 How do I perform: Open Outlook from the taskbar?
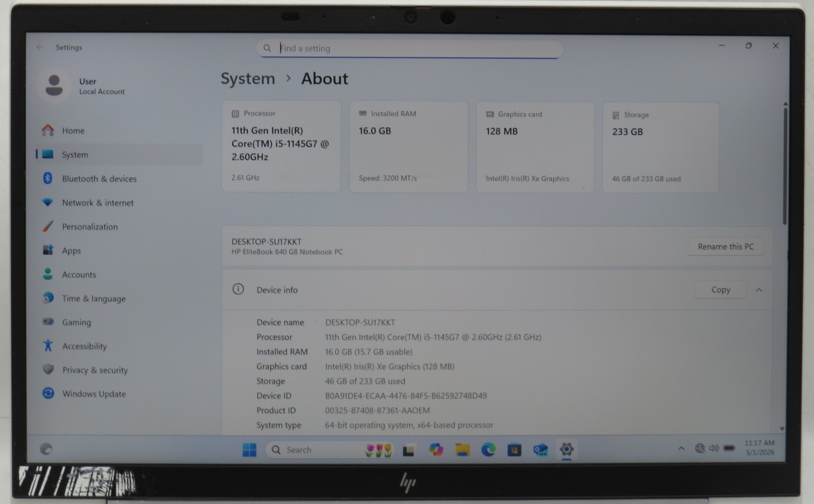tap(540, 450)
